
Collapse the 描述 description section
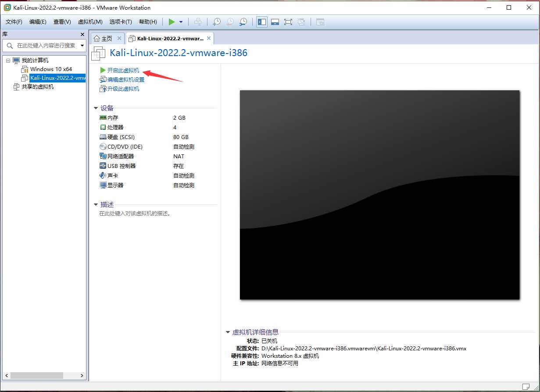point(96,205)
